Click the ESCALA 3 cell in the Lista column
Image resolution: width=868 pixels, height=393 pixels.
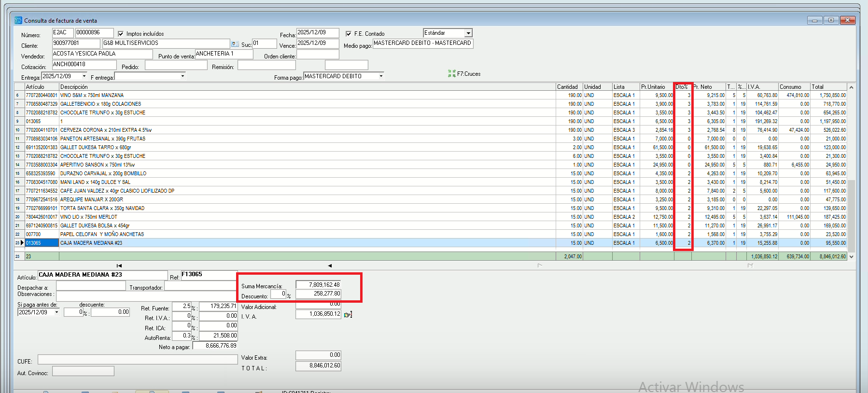click(x=626, y=130)
